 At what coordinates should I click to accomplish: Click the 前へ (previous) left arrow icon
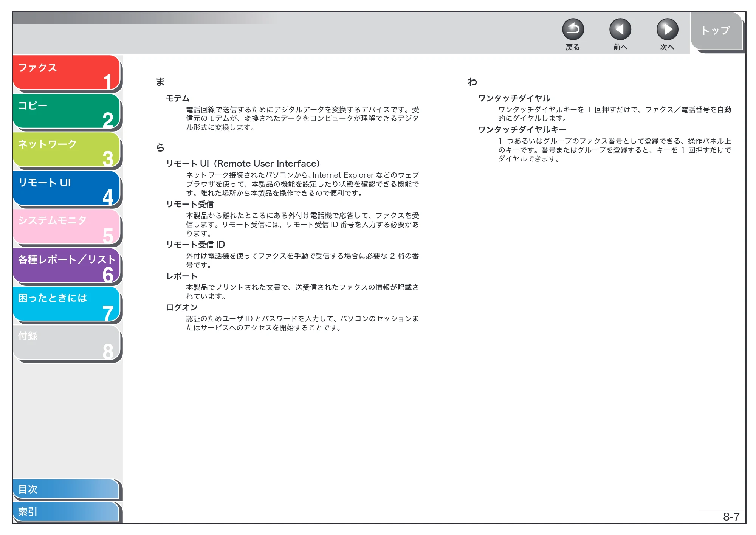(620, 29)
